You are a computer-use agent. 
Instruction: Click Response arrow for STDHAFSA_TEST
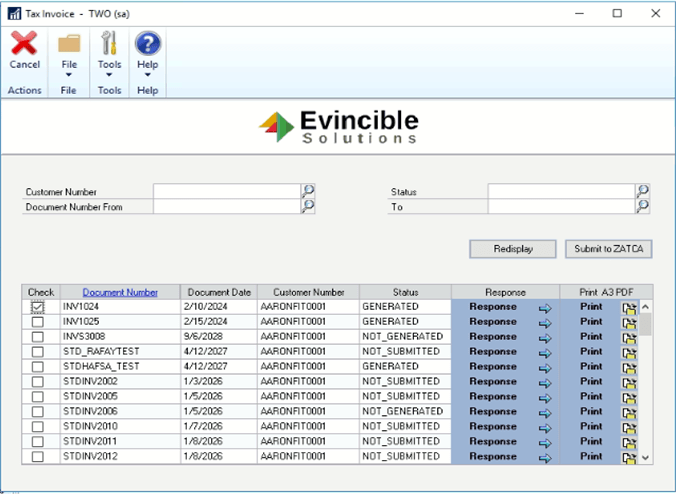click(545, 368)
